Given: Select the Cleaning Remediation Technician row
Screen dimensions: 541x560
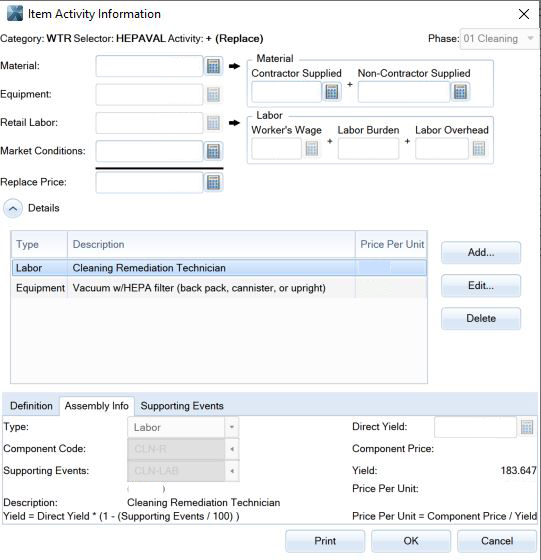Looking at the screenshot, I should click(x=219, y=268).
